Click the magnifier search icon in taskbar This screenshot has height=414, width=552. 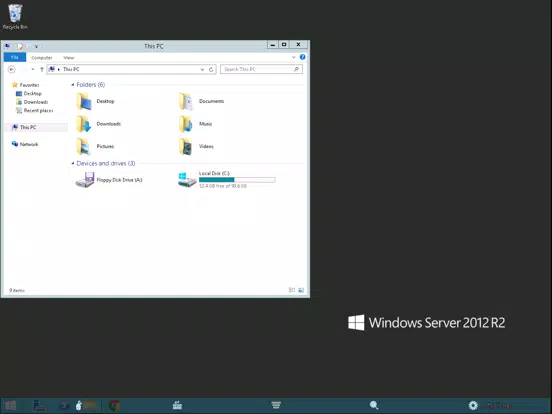click(x=374, y=406)
